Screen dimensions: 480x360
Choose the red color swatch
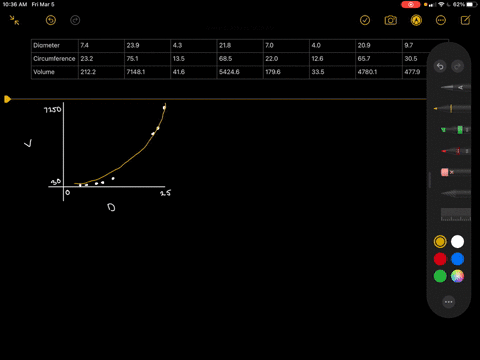click(x=440, y=259)
